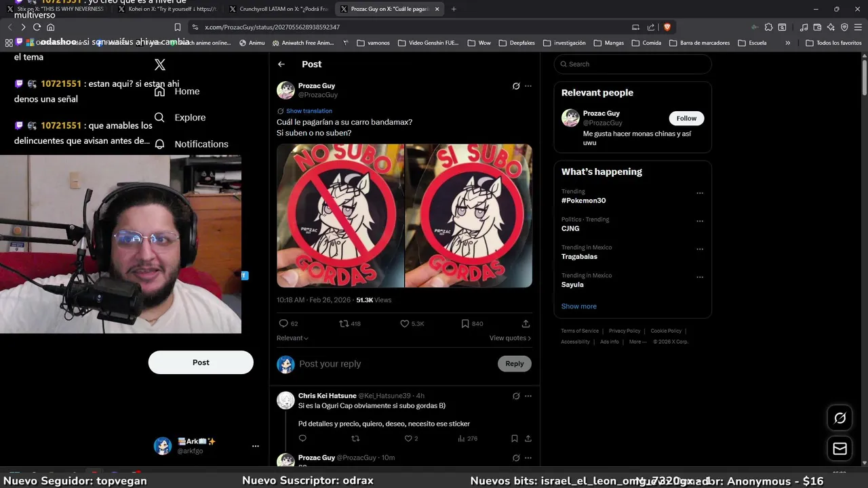Screen dimensions: 868x488
Task: Open the Terms of Service link
Action: pyautogui.click(x=580, y=331)
